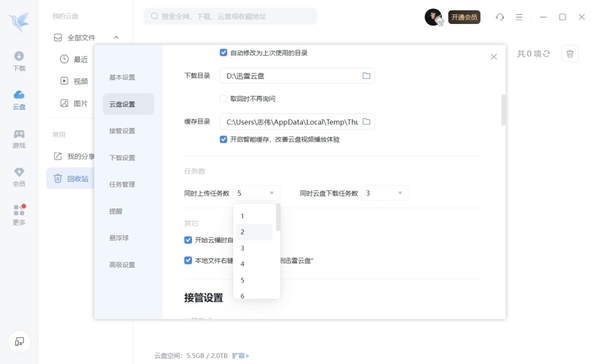Choose option 1 in upload tasks list

(x=254, y=216)
